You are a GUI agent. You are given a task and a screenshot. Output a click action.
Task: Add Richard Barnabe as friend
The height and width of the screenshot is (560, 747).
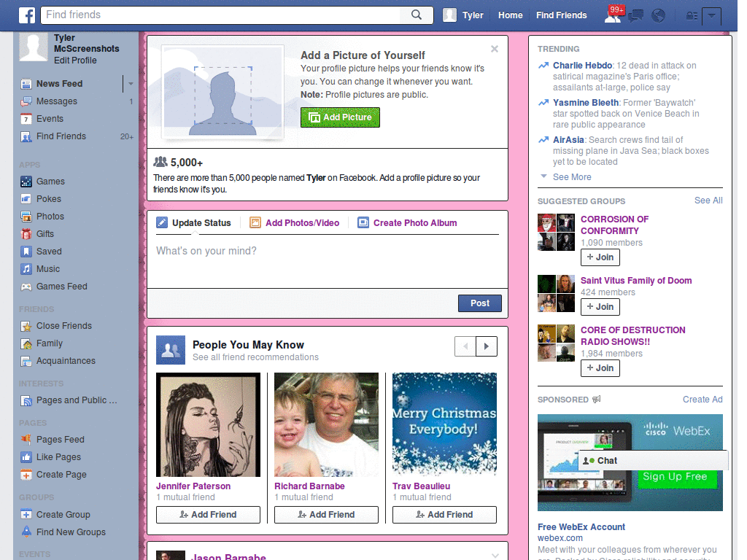(x=326, y=515)
